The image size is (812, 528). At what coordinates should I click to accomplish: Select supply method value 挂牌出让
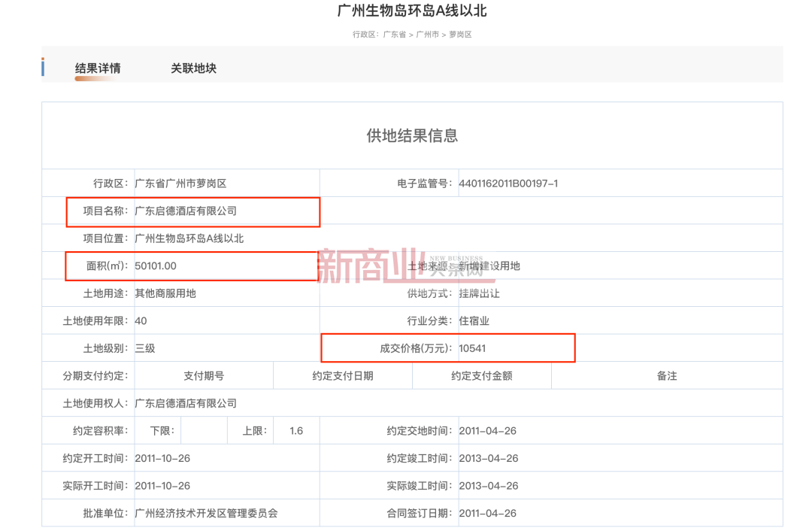480,293
